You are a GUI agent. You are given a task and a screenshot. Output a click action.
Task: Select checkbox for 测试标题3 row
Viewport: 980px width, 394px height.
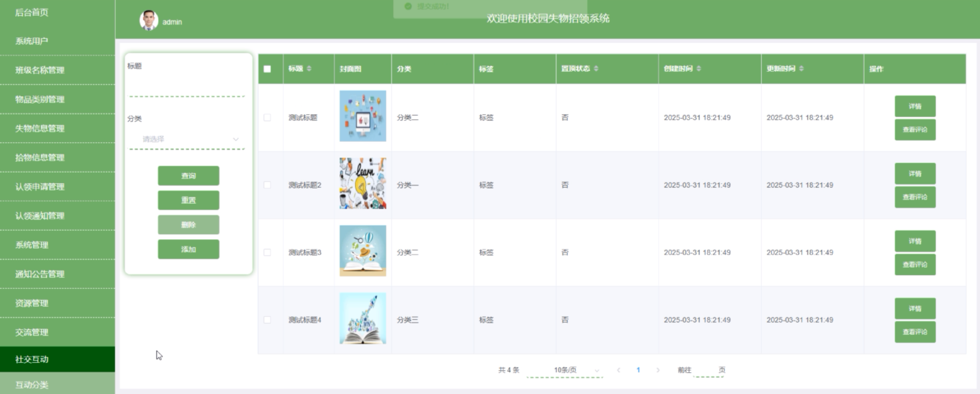click(x=267, y=252)
